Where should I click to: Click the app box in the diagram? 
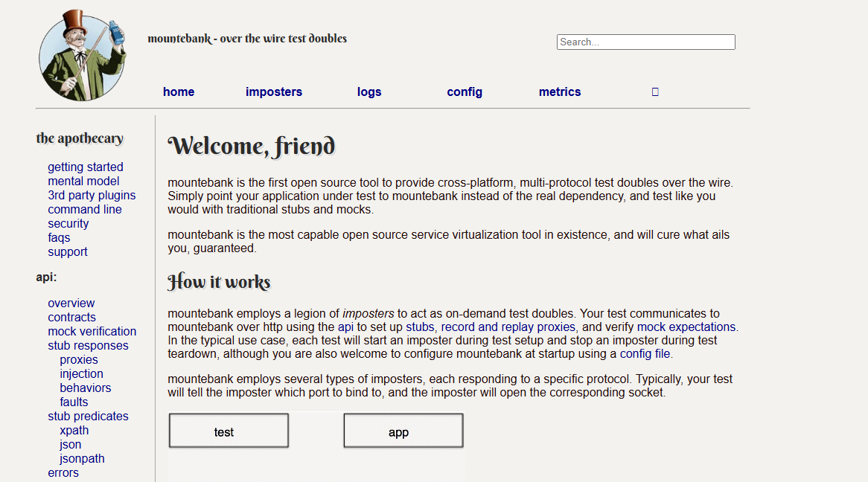tap(403, 431)
